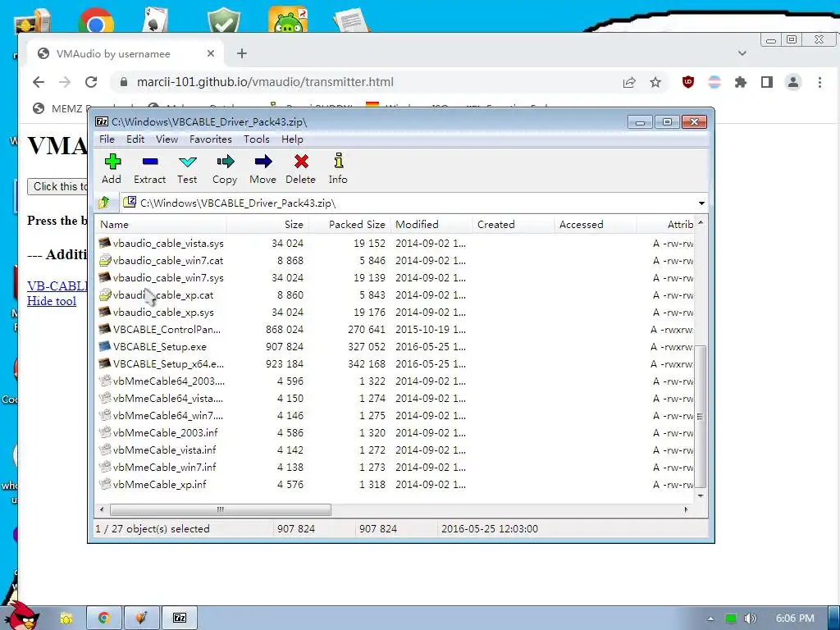This screenshot has width=840, height=630.
Task: Click the Add toolbar icon in 7-Zip
Action: (112, 169)
